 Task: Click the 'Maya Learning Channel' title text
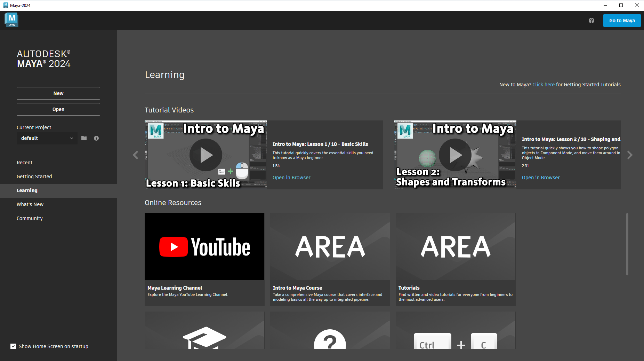click(x=175, y=288)
